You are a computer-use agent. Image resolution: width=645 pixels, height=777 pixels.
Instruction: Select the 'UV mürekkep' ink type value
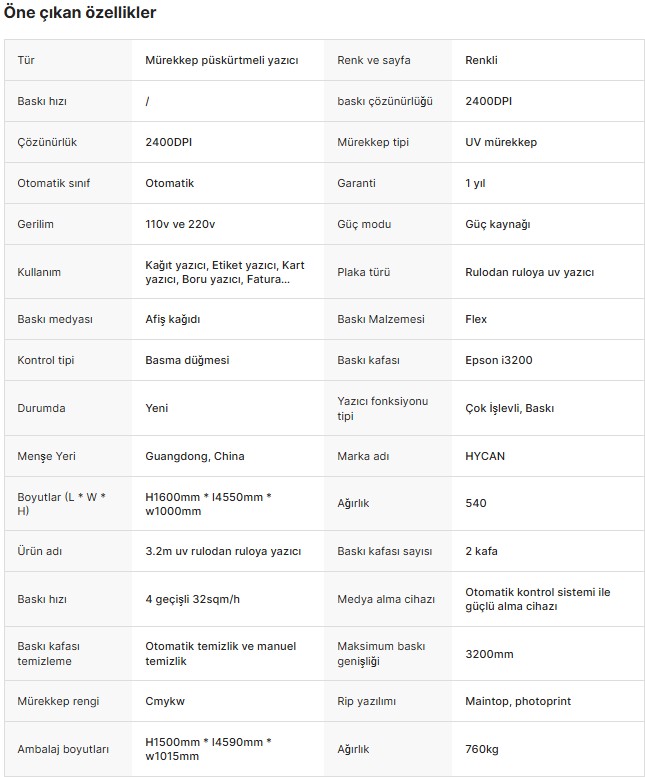(501, 142)
